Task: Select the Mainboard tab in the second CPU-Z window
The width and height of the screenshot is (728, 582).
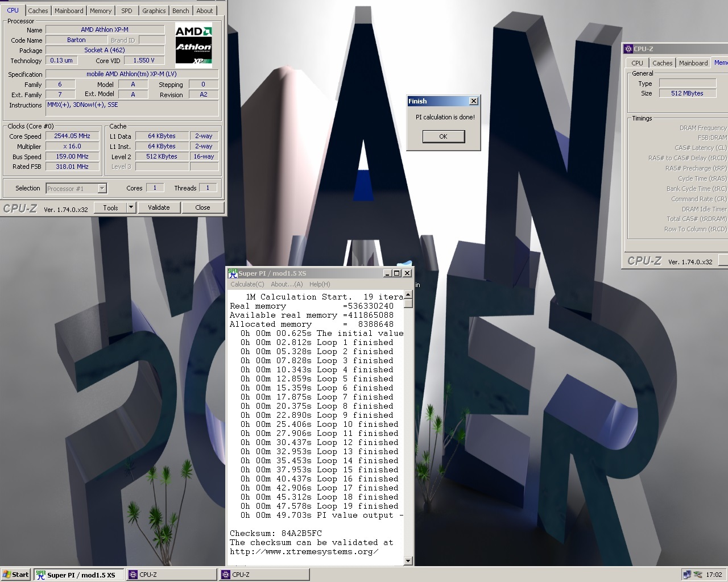Action: pos(693,63)
